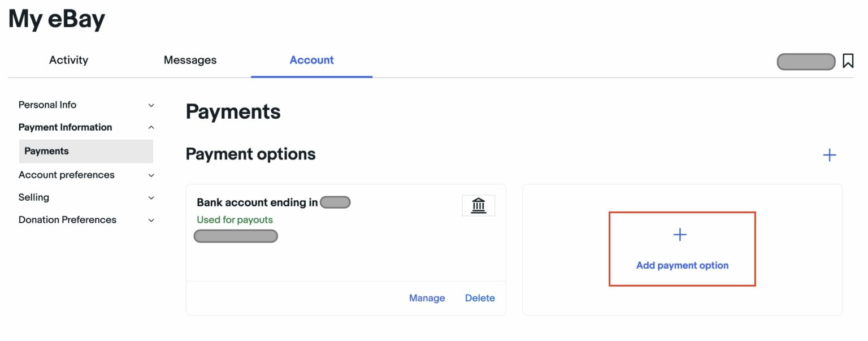This screenshot has height=341, width=868.
Task: Open the Messages tab
Action: 190,60
